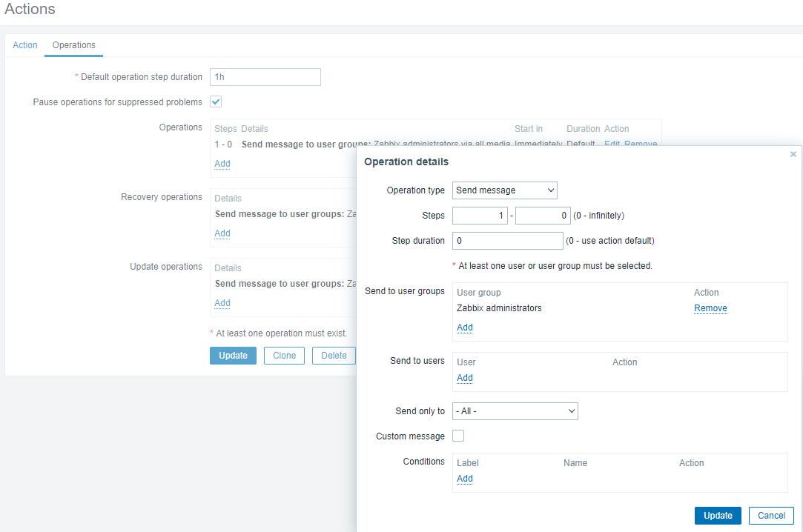Switch to the Action tab
803x532 pixels.
(x=25, y=45)
